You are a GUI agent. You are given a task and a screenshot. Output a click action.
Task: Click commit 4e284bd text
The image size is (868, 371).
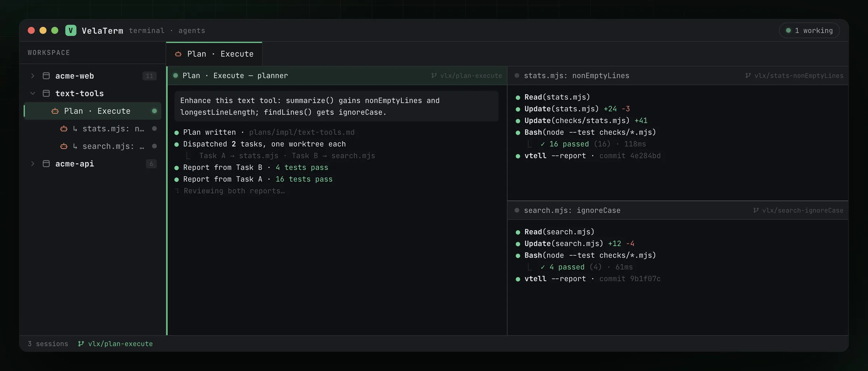(630, 156)
